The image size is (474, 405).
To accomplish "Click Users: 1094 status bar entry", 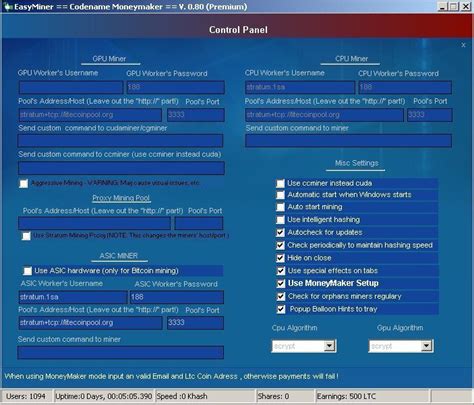I will (x=27, y=397).
